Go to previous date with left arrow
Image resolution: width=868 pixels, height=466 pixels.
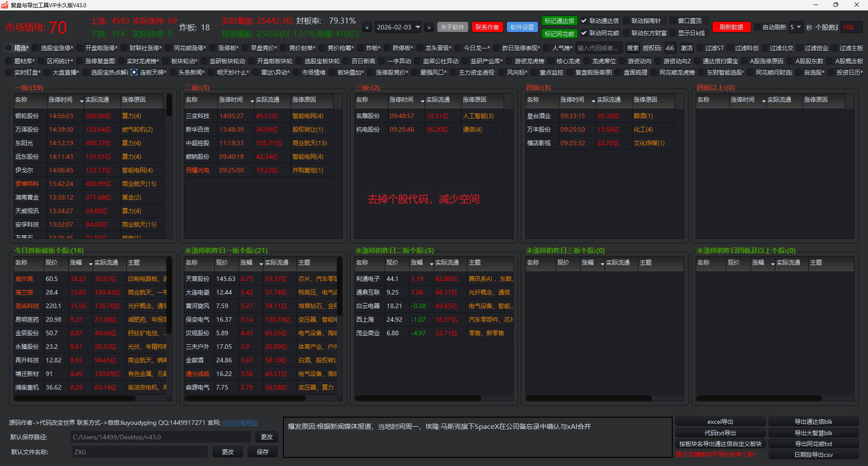click(x=367, y=28)
